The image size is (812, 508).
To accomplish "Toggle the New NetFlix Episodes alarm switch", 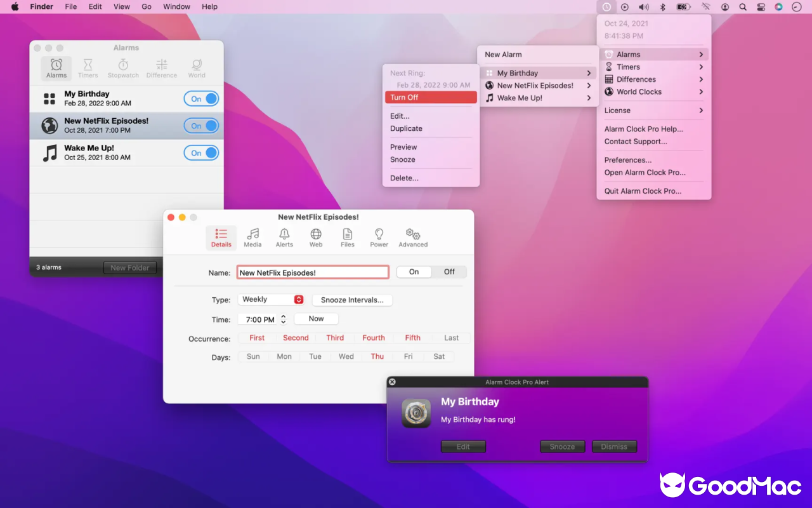I will tap(201, 126).
